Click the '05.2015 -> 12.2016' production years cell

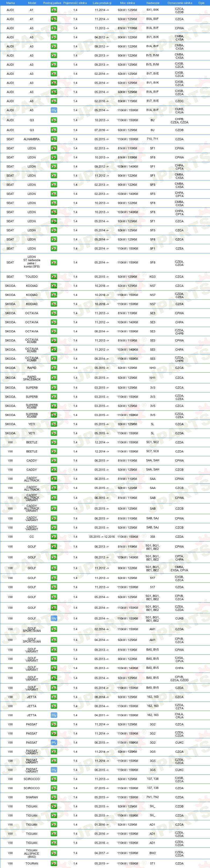(102, 536)
